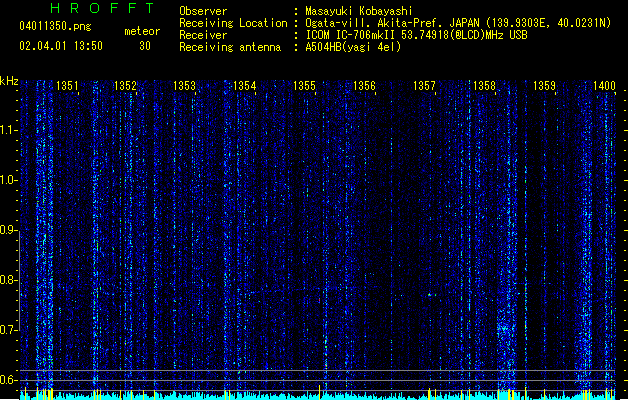Click the 1356 time marker

[x=364, y=86]
